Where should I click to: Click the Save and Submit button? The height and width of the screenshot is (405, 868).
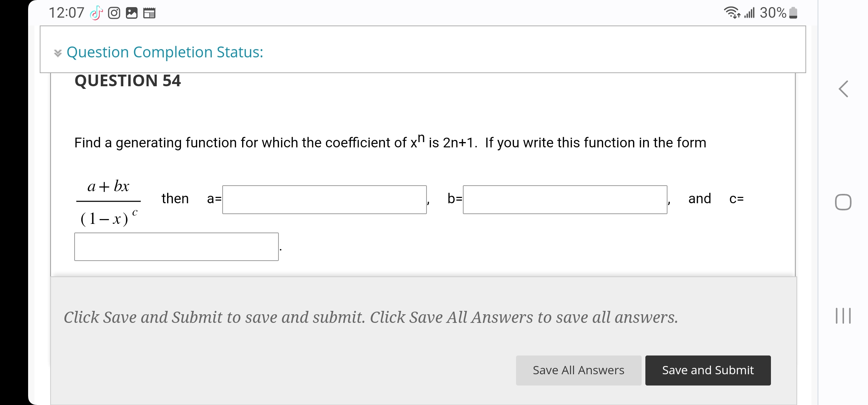tap(708, 370)
